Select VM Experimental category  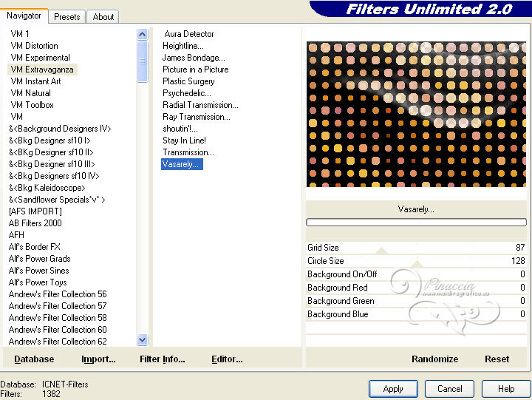pos(41,58)
